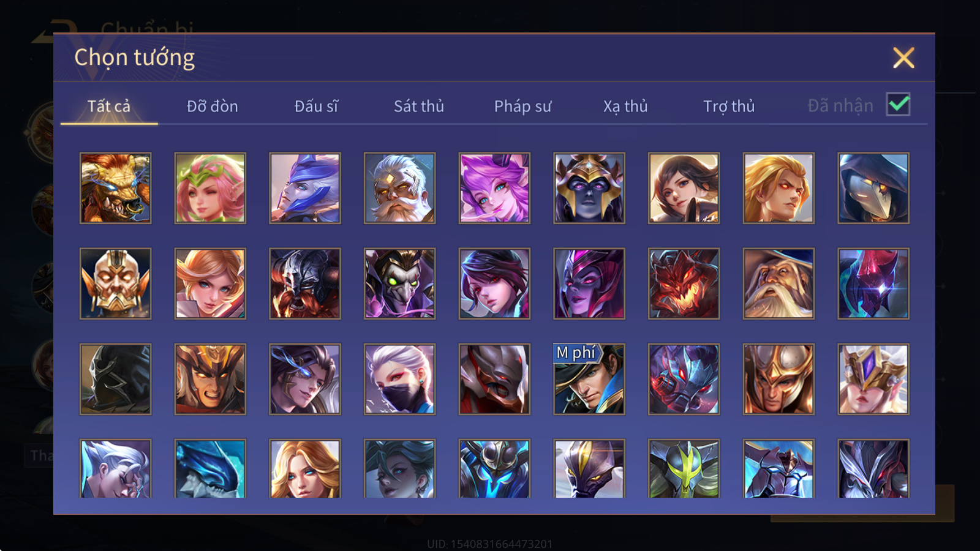Filter heroes by Xạ thủ tab
Image resolution: width=980 pixels, height=551 pixels.
[625, 107]
